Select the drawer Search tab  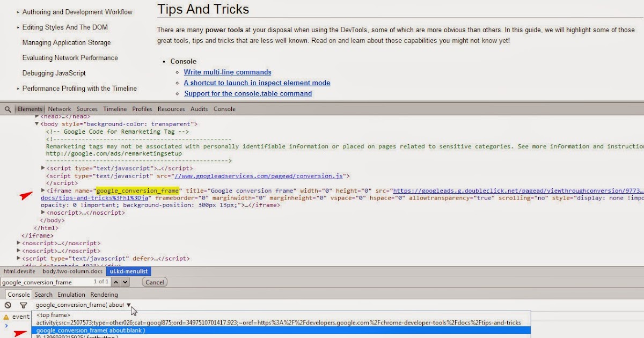pyautogui.click(x=43, y=295)
